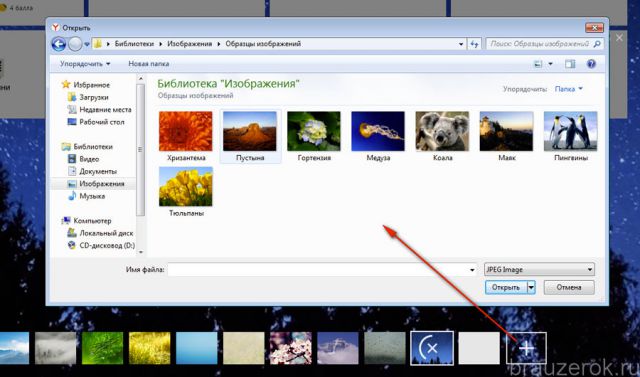Choose the cherry blossom background thumbnail
Image resolution: width=640 pixels, height=377 pixels.
[291, 348]
